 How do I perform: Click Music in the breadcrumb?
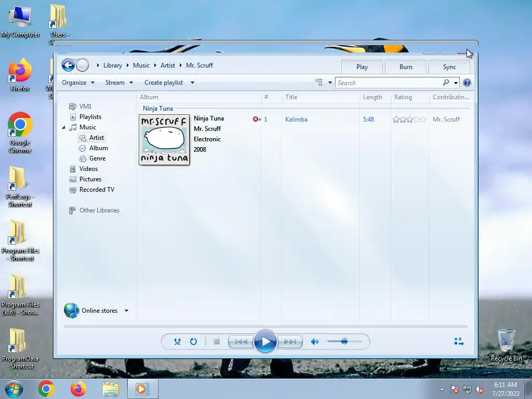pos(141,65)
